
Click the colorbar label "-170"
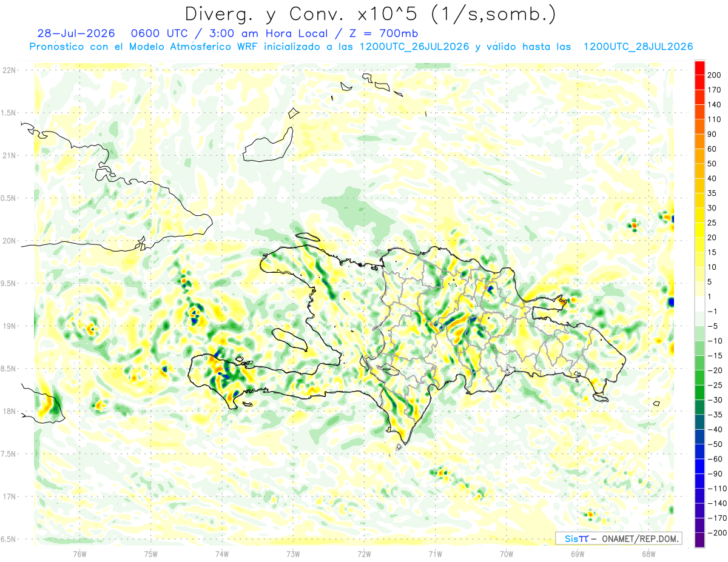click(x=716, y=518)
